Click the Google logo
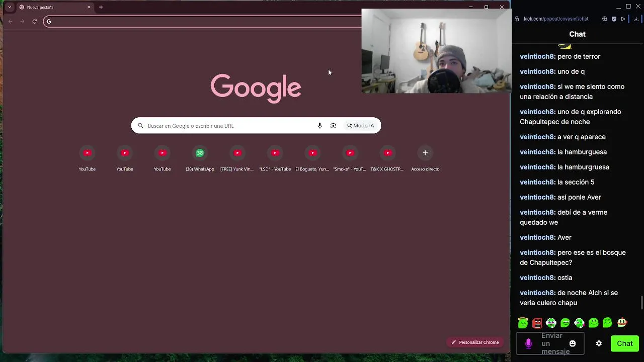 point(256,88)
